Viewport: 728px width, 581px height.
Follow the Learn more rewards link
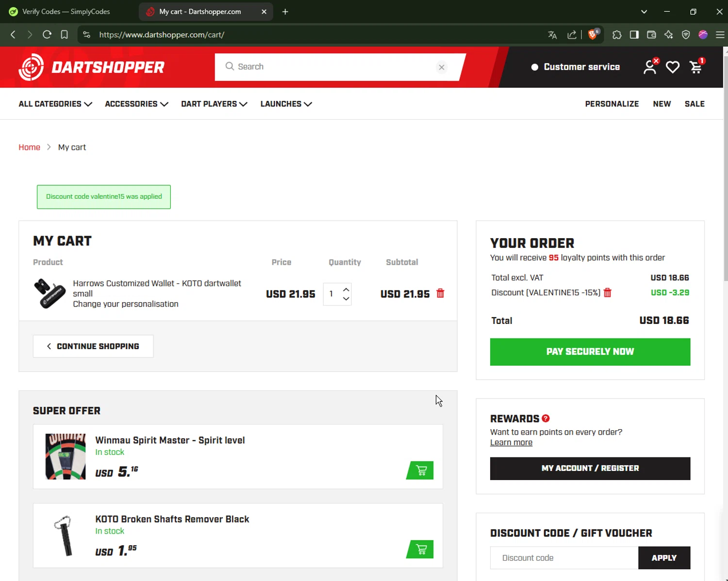pos(511,442)
